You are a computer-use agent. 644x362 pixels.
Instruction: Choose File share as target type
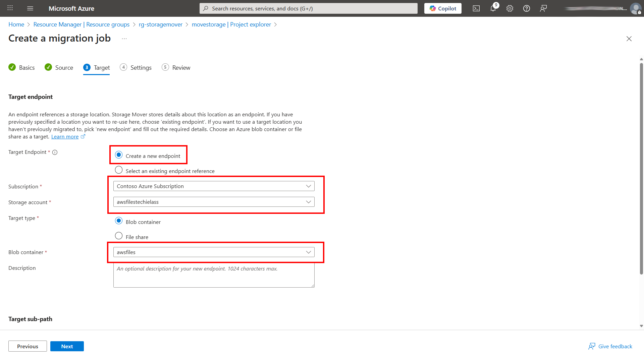119,236
